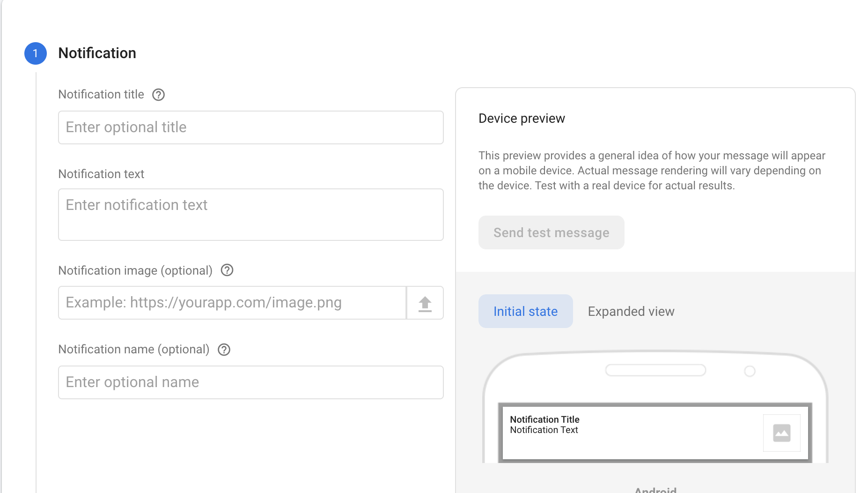Open help for Notification name field

224,350
